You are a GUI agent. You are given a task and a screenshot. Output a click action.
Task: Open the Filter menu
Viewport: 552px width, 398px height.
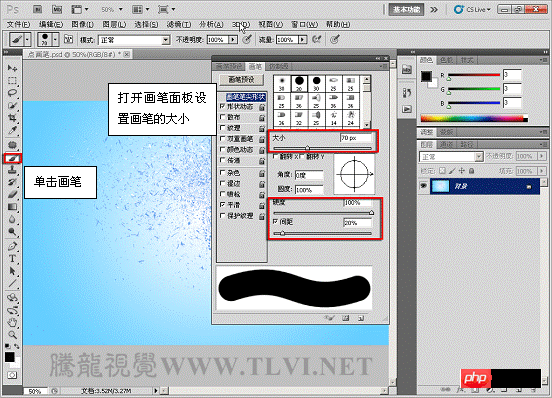click(x=179, y=24)
